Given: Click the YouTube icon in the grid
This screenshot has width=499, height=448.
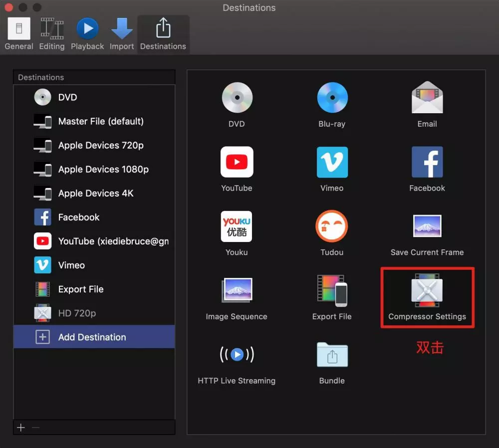Looking at the screenshot, I should coord(237,162).
